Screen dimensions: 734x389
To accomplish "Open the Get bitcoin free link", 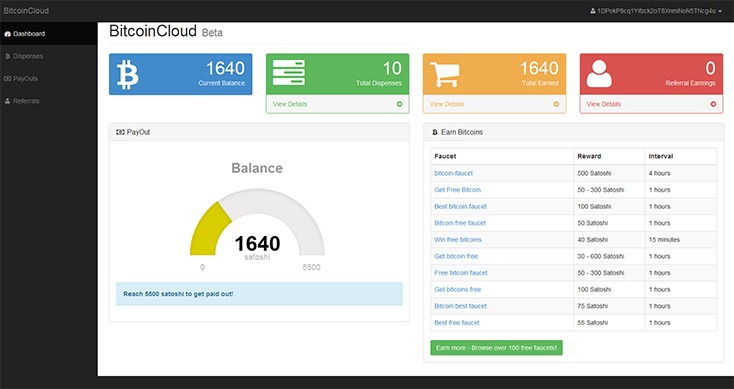I will tap(456, 256).
